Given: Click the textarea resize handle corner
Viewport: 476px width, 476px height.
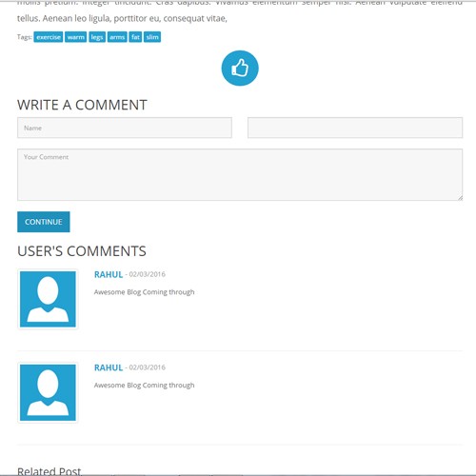Looking at the screenshot, I should coord(460,198).
